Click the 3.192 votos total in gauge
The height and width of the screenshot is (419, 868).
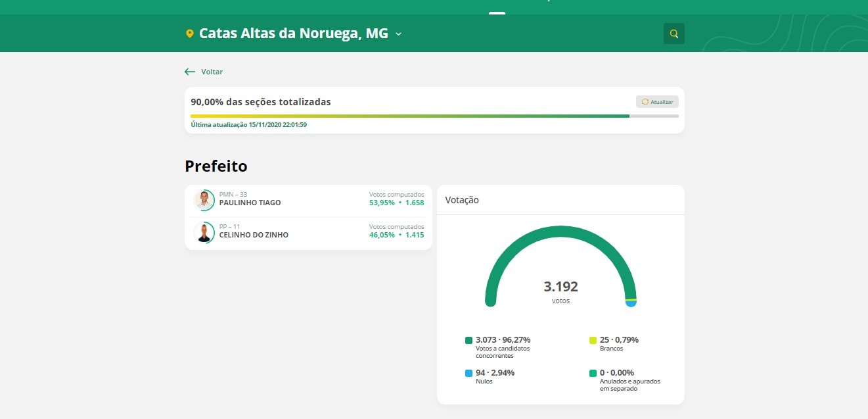coord(560,291)
